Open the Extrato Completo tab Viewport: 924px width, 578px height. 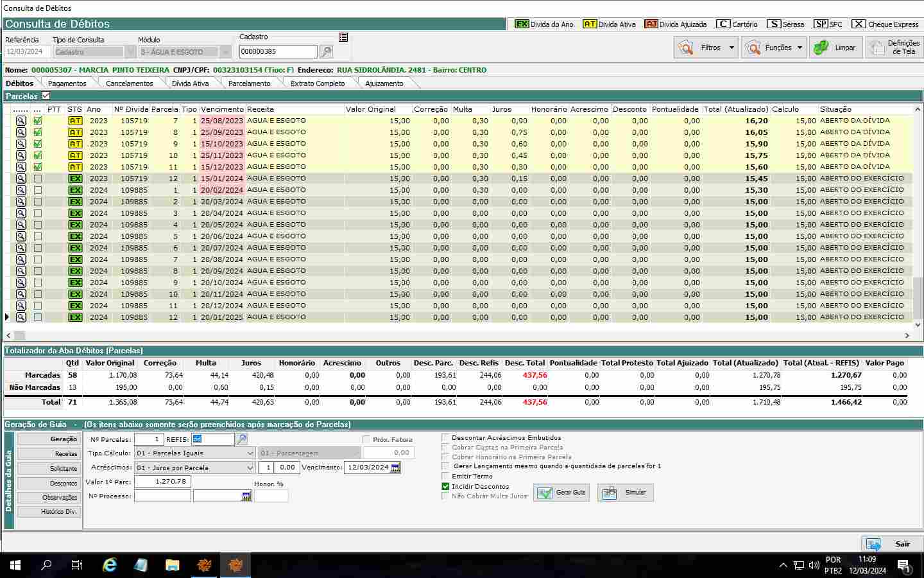[317, 83]
